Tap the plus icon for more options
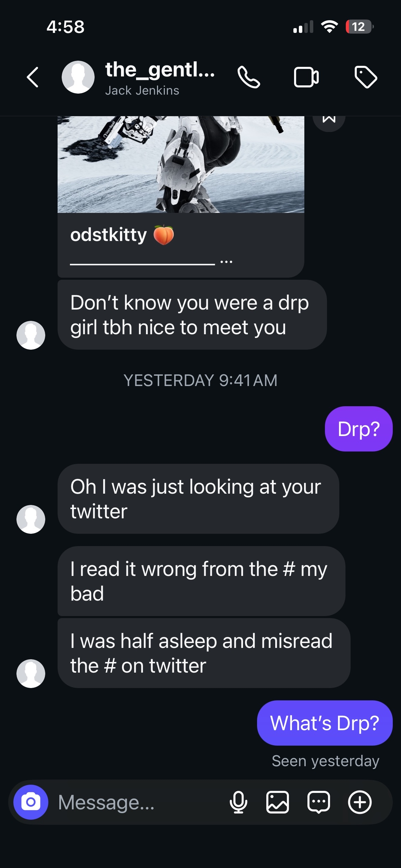Screen dimensions: 401x868 click(360, 802)
